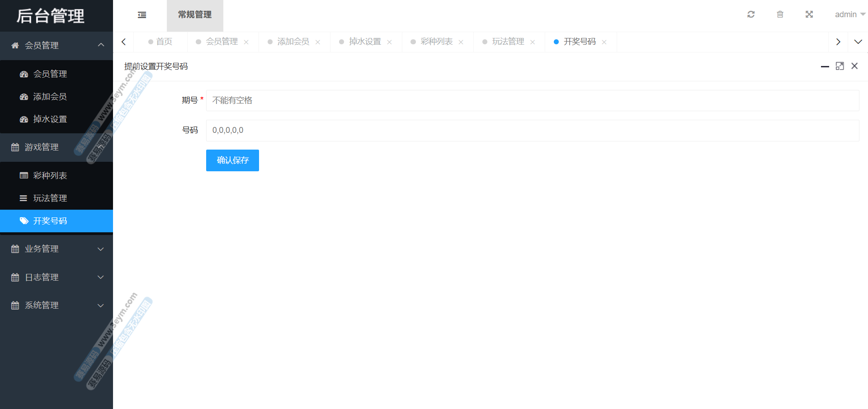Viewport: 868px width, 409px height.
Task: Click the trash clear-cache icon
Action: click(780, 14)
